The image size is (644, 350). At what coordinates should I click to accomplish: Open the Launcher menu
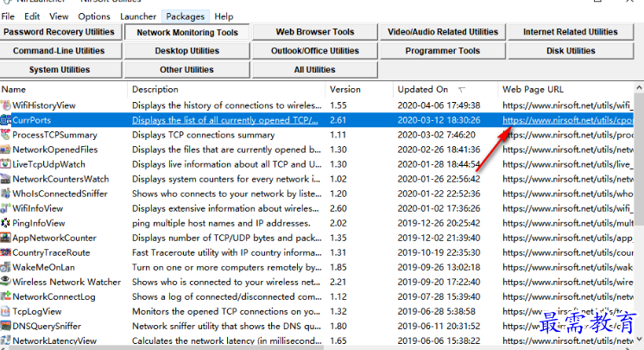coord(138,16)
